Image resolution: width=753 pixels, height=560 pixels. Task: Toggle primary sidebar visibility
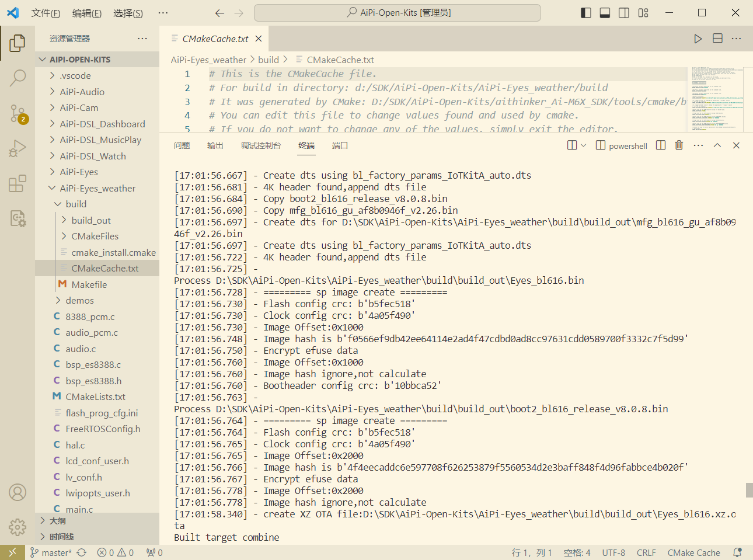point(586,13)
